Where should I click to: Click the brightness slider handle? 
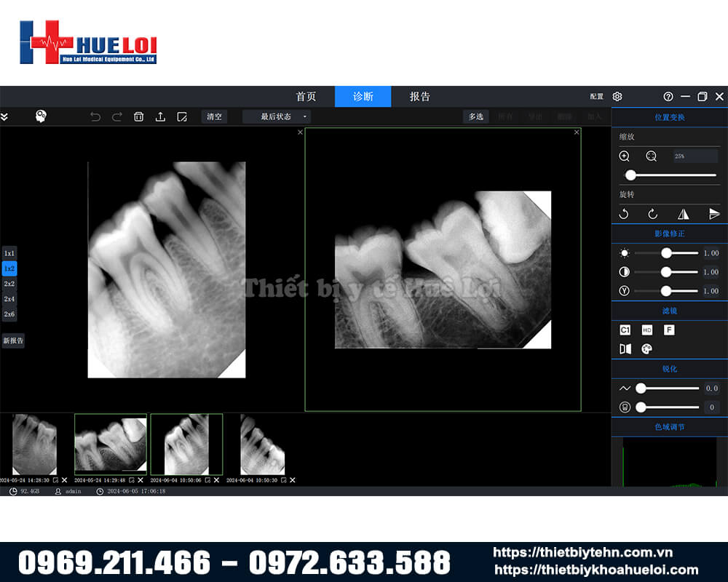pyautogui.click(x=666, y=253)
